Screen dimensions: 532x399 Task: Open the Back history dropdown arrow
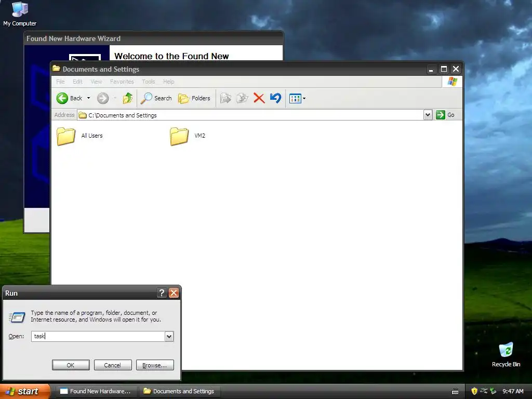tap(88, 98)
